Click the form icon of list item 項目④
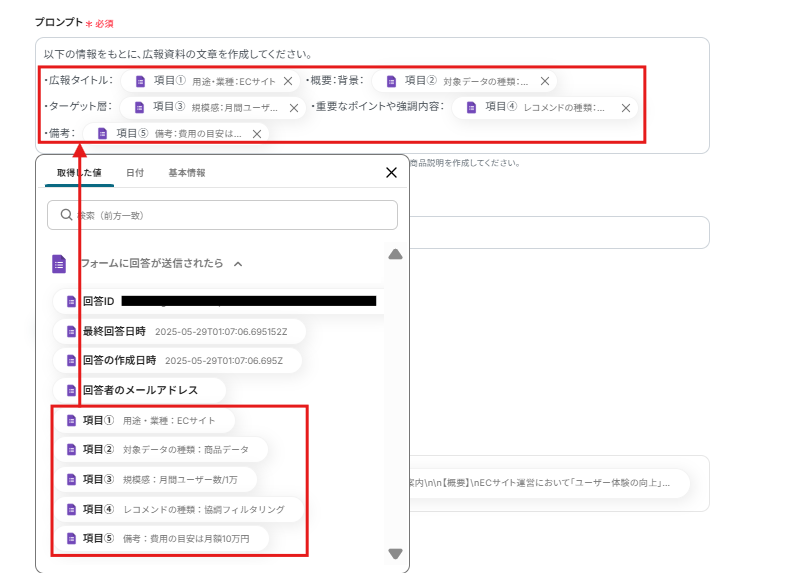Viewport: 810px width, 573px height. pos(71,509)
